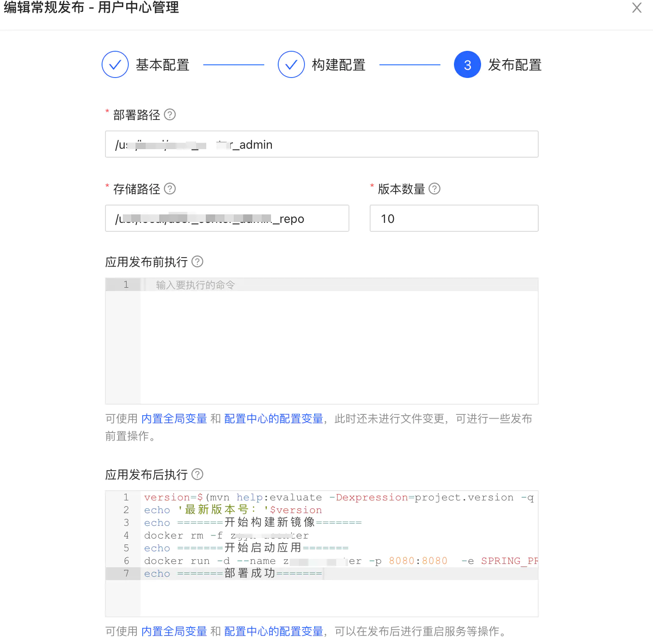The height and width of the screenshot is (644, 653).
Task: Click help icon beside 部署路径 label
Action: (x=170, y=114)
